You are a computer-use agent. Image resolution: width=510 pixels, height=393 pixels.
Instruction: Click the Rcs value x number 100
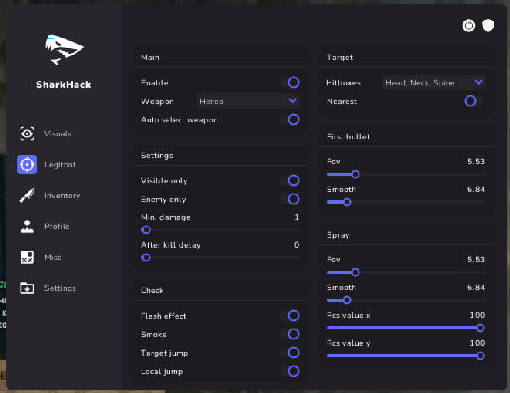click(x=477, y=315)
